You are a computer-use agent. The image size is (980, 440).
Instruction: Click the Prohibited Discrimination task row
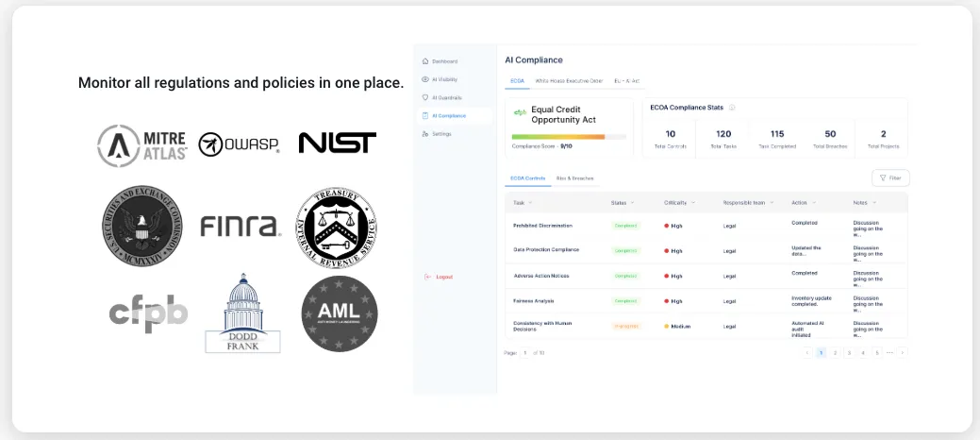tap(706, 226)
